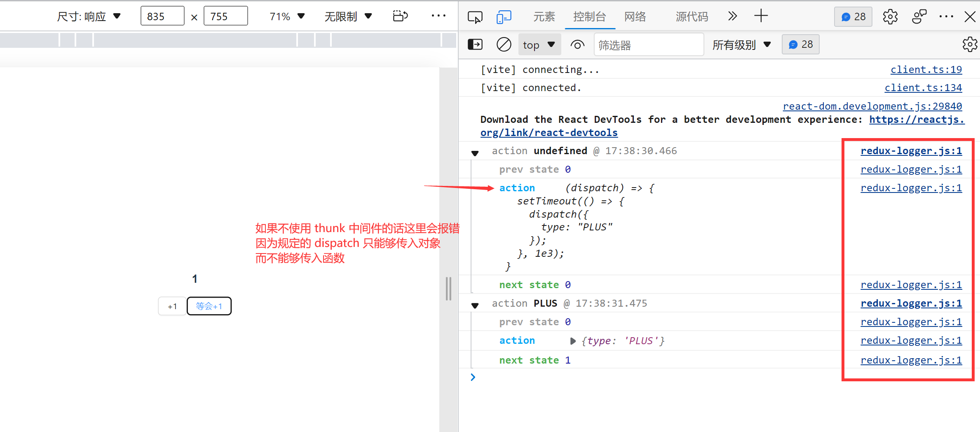The height and width of the screenshot is (432, 980).
Task: Open device toolbar more options ellipsis
Action: click(438, 16)
